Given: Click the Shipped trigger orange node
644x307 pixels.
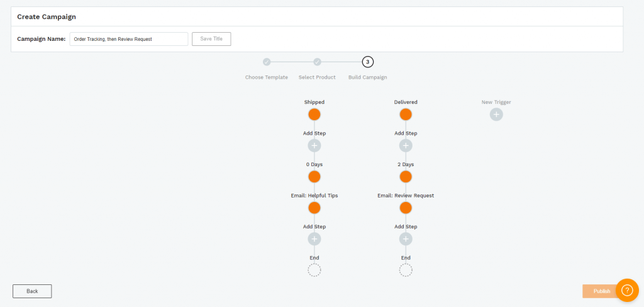Looking at the screenshot, I should pyautogui.click(x=314, y=114).
